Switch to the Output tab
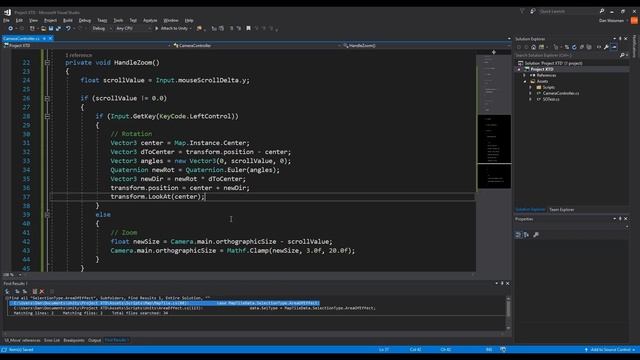640x360 pixels. click(x=94, y=340)
